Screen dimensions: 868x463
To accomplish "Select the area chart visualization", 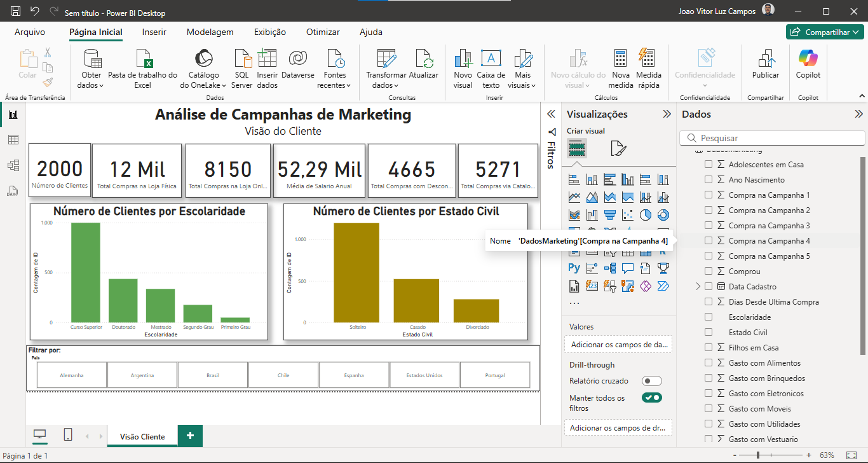I will click(592, 197).
